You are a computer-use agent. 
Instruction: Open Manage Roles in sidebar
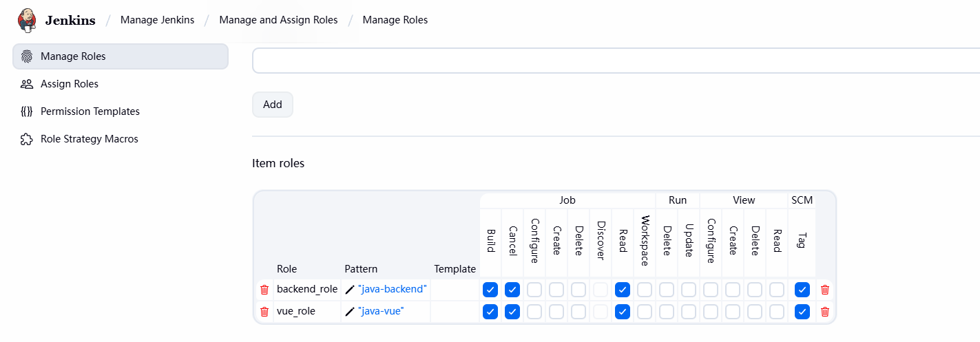(73, 56)
